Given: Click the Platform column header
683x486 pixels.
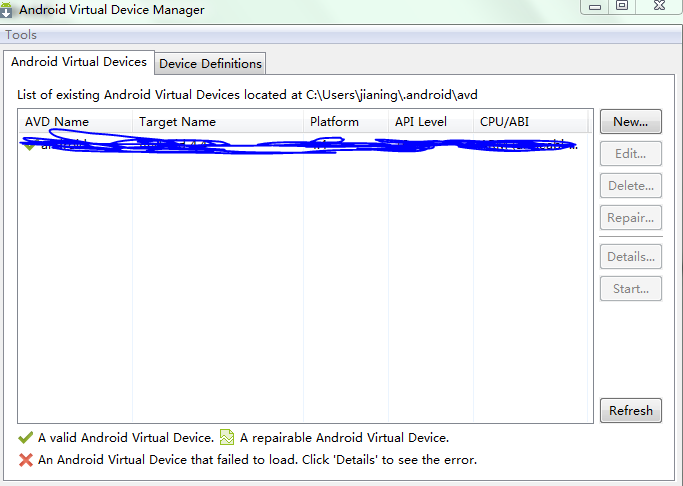Looking at the screenshot, I should [x=346, y=122].
